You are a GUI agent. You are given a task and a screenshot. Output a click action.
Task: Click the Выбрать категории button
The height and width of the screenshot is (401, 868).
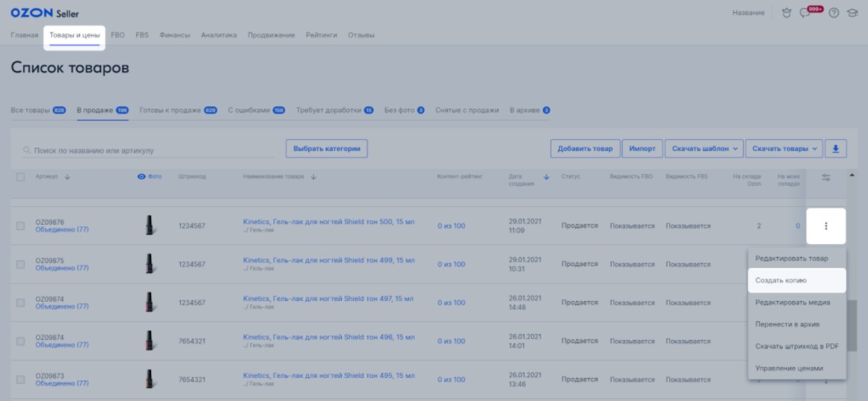tap(327, 149)
